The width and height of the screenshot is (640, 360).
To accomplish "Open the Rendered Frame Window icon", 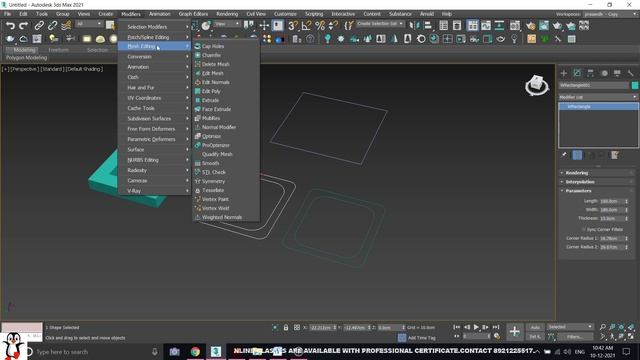I will click(x=544, y=26).
